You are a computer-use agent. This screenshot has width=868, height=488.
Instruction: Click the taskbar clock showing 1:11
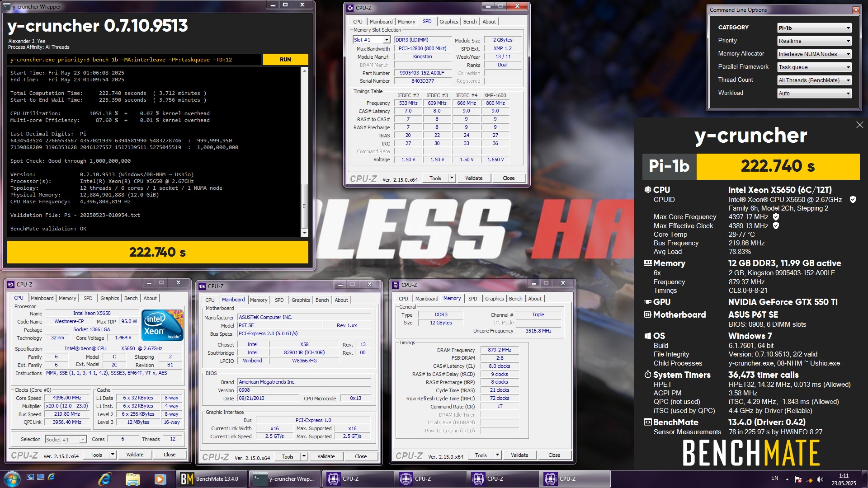[x=844, y=479]
